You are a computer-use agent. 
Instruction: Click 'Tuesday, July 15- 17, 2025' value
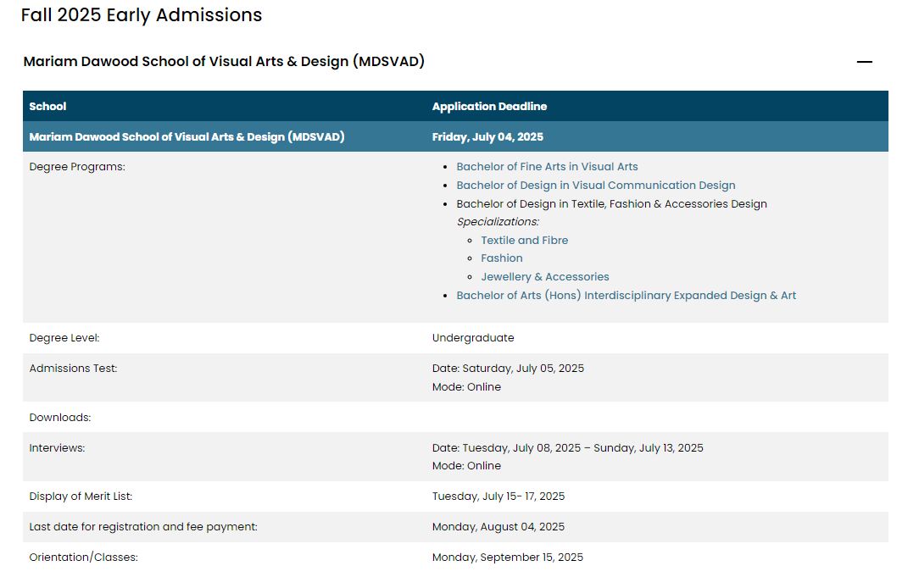498,496
